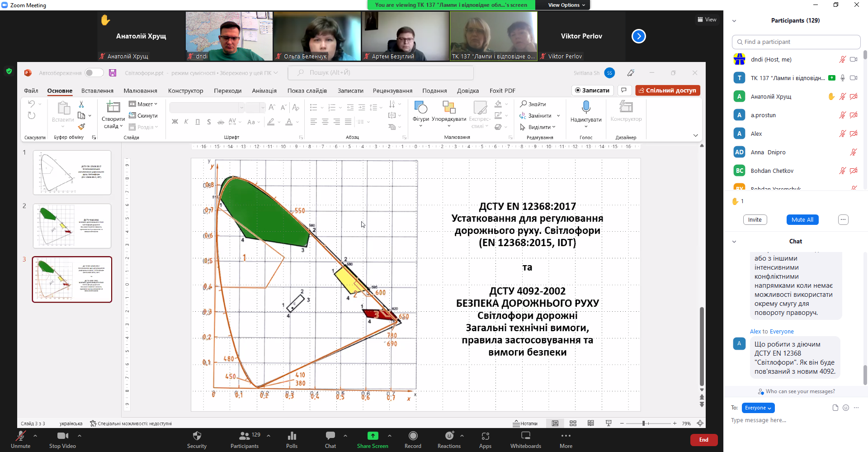Collapse the Participants panel chevron
Viewport: 868px width, 452px height.
[734, 21]
